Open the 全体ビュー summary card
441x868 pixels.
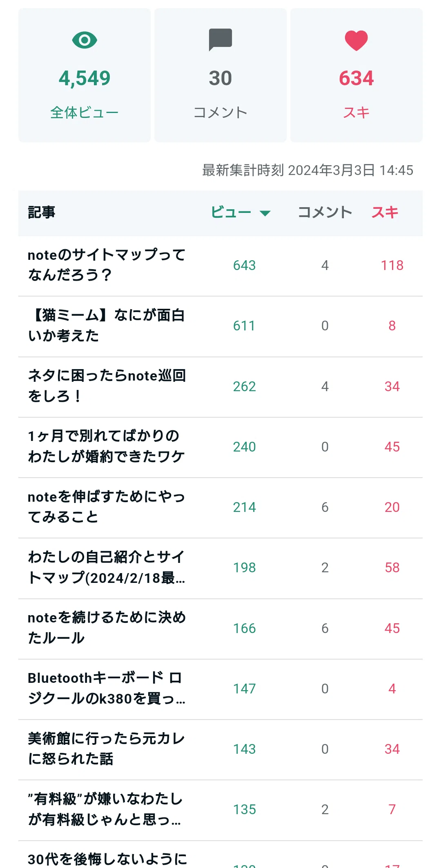[x=85, y=75]
